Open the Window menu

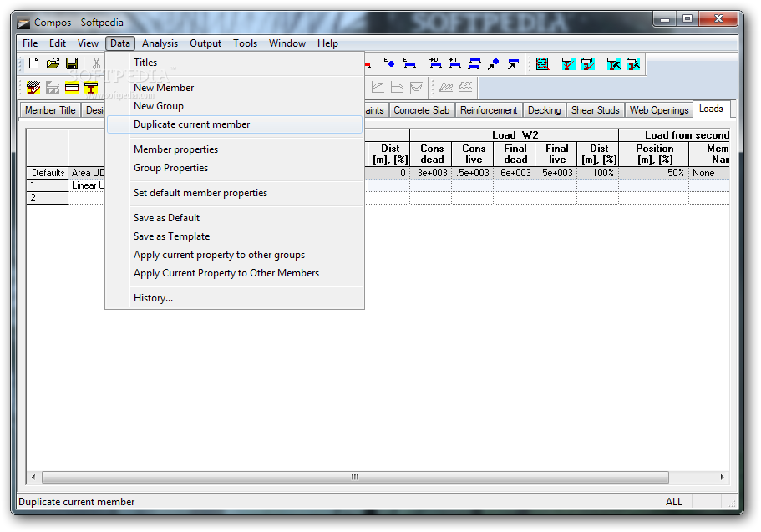point(287,43)
